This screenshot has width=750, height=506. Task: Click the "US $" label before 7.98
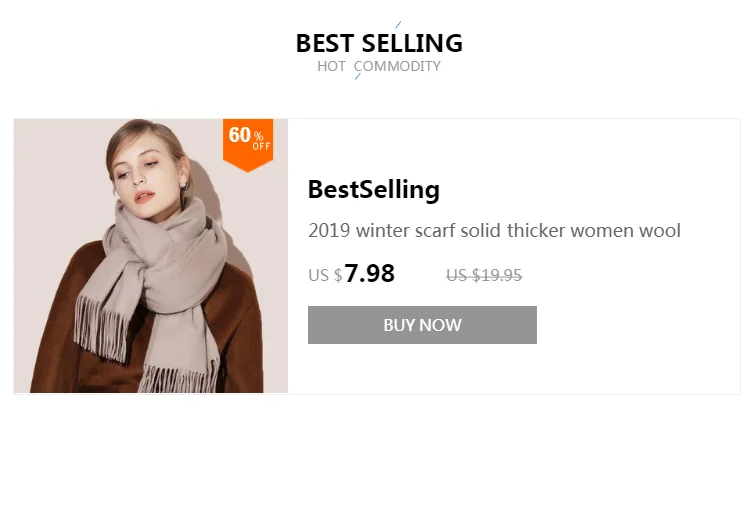pyautogui.click(x=324, y=275)
